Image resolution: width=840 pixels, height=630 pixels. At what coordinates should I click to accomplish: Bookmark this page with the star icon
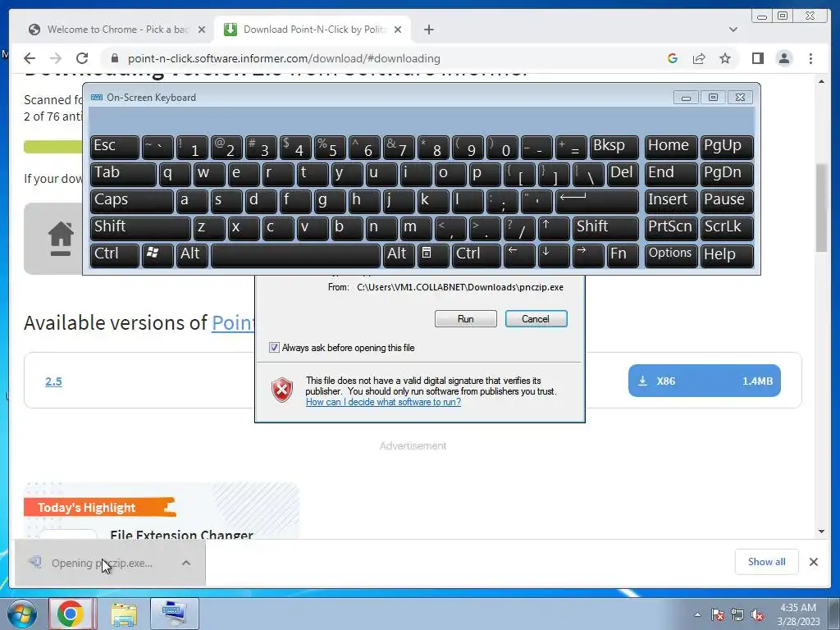coord(725,58)
